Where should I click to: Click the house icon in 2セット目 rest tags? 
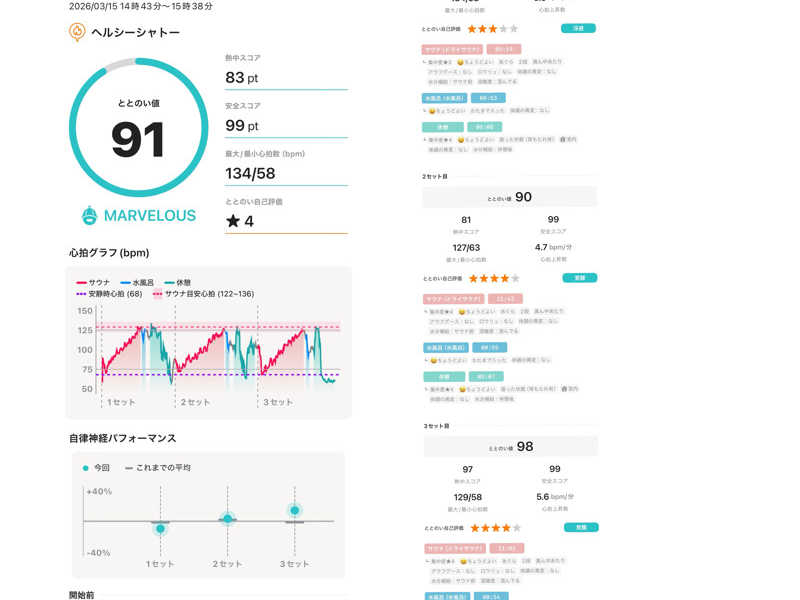[x=562, y=388]
